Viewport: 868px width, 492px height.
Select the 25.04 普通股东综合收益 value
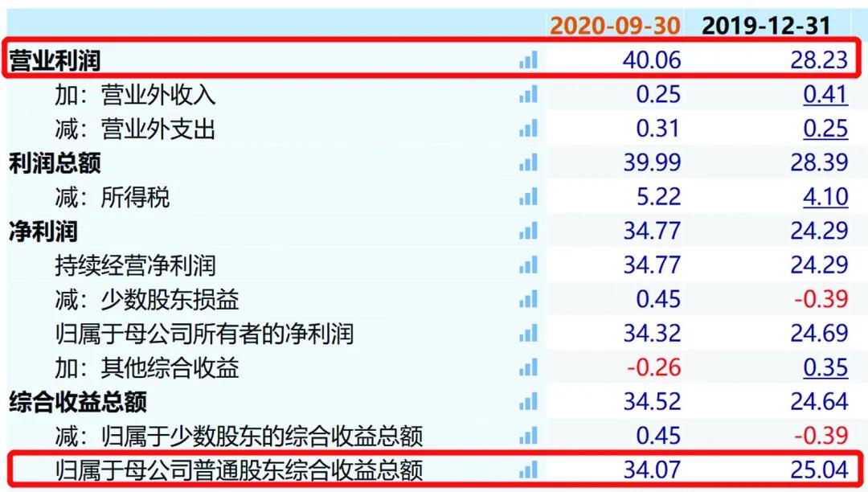pos(819,470)
